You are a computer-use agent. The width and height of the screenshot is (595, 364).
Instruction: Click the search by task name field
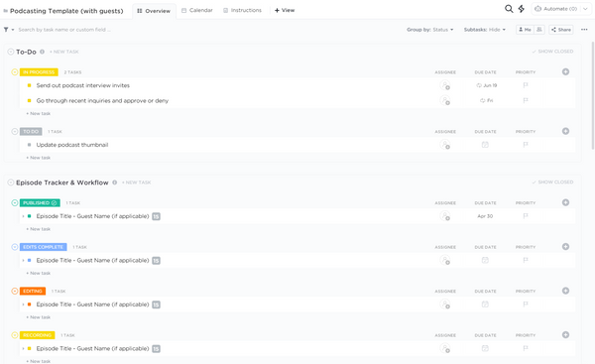click(x=64, y=30)
